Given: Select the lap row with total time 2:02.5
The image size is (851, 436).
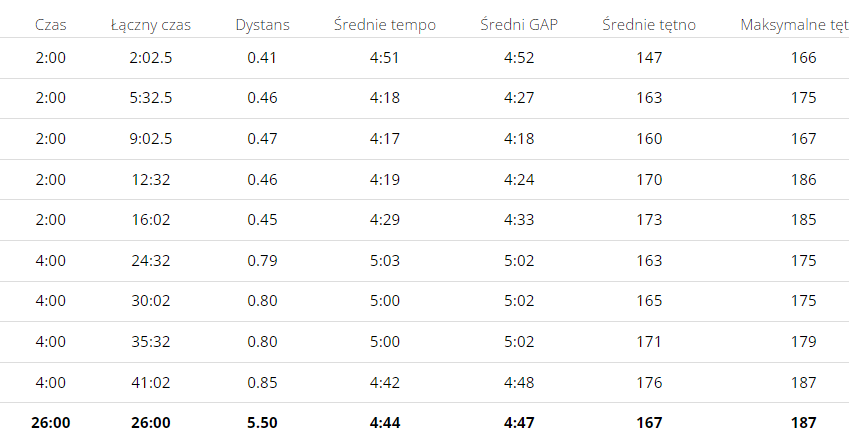Looking at the screenshot, I should pyautogui.click(x=426, y=58).
